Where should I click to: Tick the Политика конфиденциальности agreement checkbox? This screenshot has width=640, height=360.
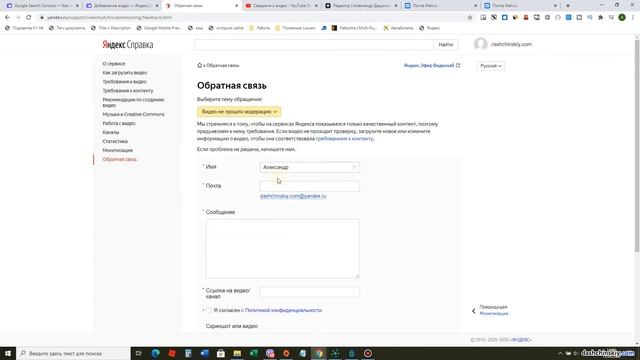(x=209, y=310)
